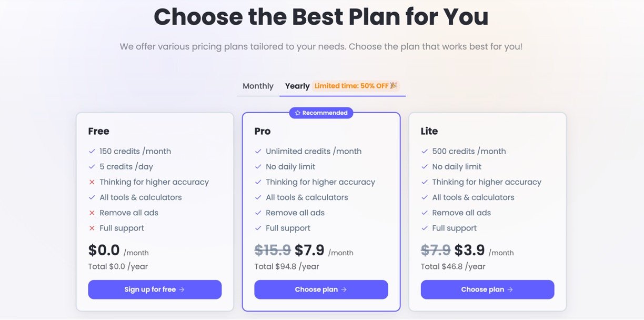Click the Lite plan $3.9 price
This screenshot has width=644, height=320.
click(469, 250)
